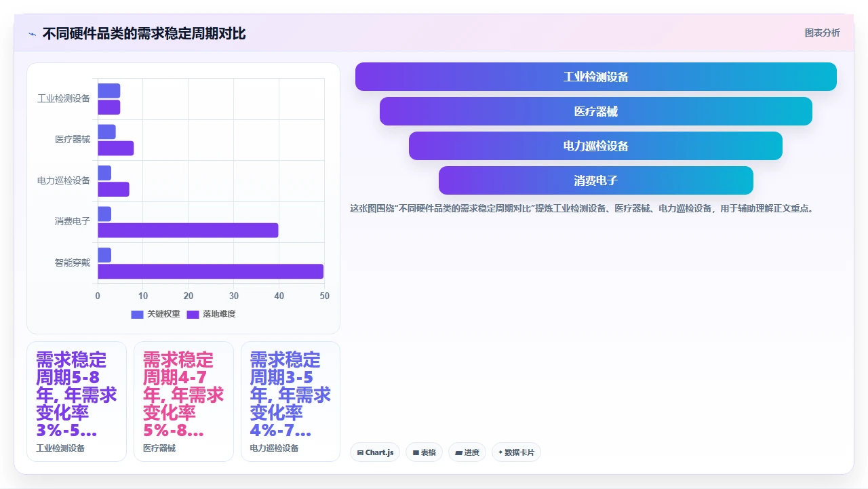Click the x-axis value 50

click(325, 296)
